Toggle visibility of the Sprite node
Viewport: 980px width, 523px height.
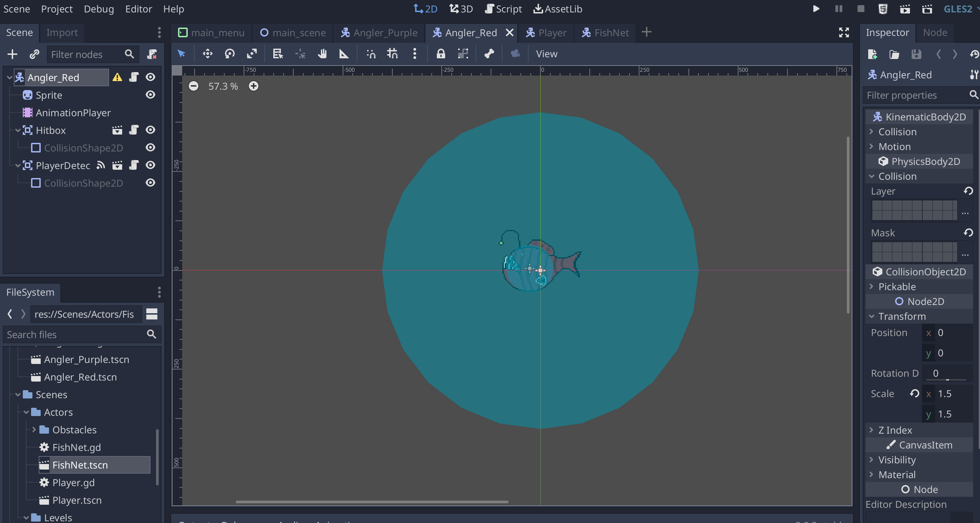[x=151, y=95]
